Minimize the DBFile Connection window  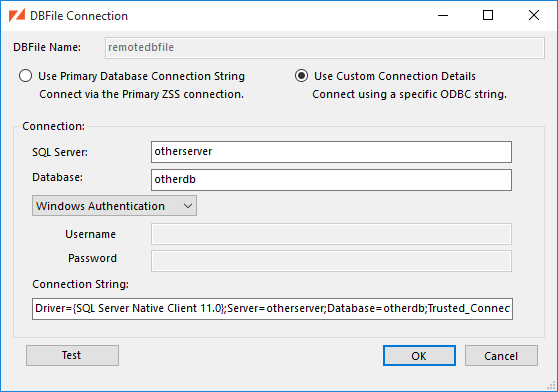coord(443,15)
